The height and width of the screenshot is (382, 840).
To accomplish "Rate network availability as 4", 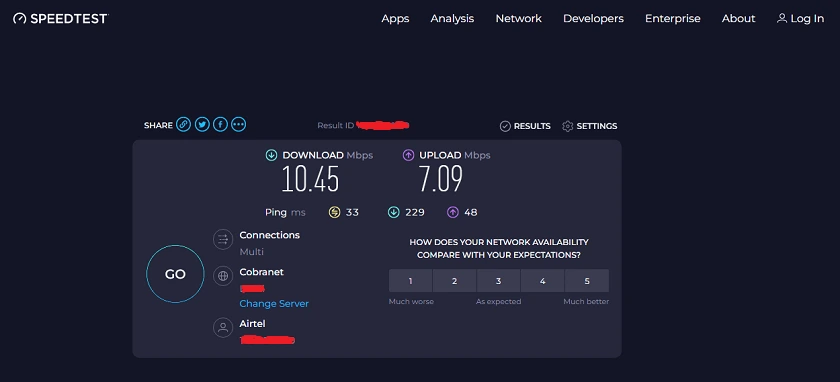I will (542, 281).
